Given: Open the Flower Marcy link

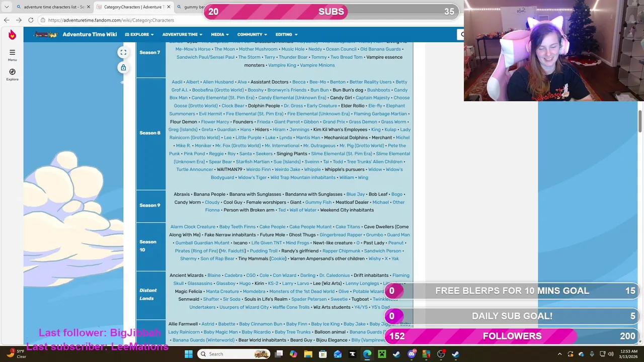Looking at the screenshot, I should 215,122.
